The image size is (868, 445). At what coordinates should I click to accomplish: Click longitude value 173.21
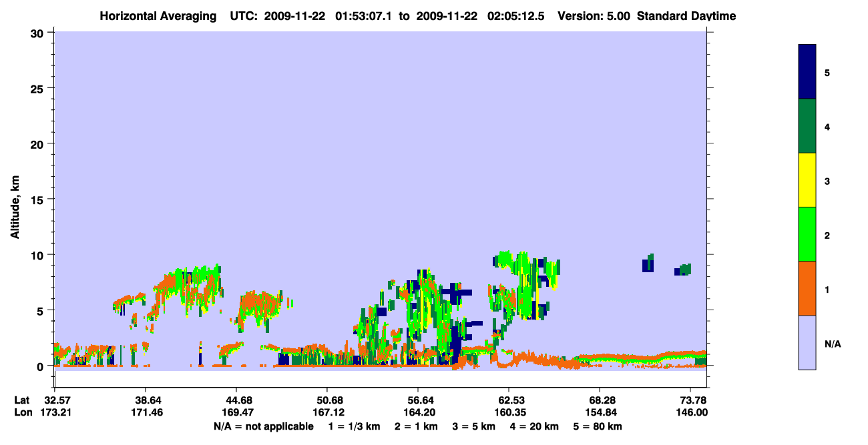tap(55, 412)
